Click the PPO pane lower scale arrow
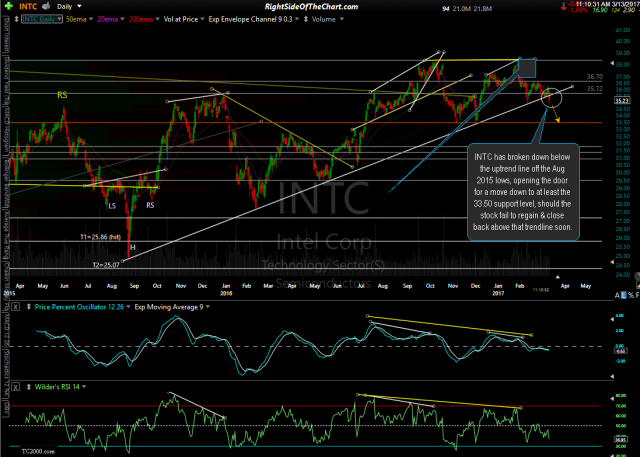 (611, 376)
